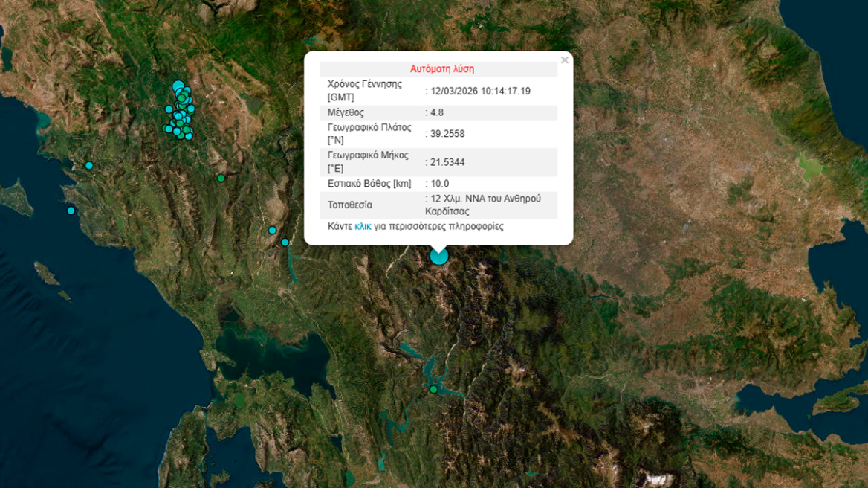This screenshot has width=868, height=488.
Task: Click the large cyan epicenter marker below the popup
Action: (x=439, y=256)
